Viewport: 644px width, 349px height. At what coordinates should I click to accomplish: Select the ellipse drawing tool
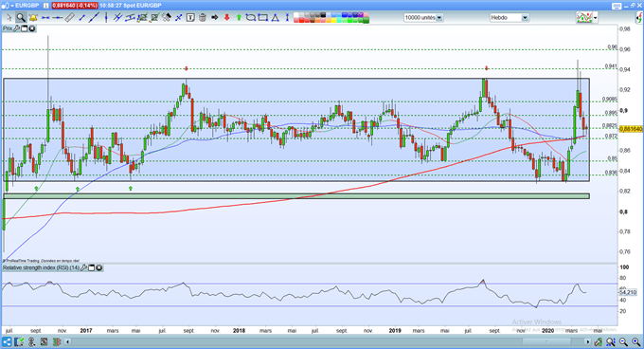[251, 18]
